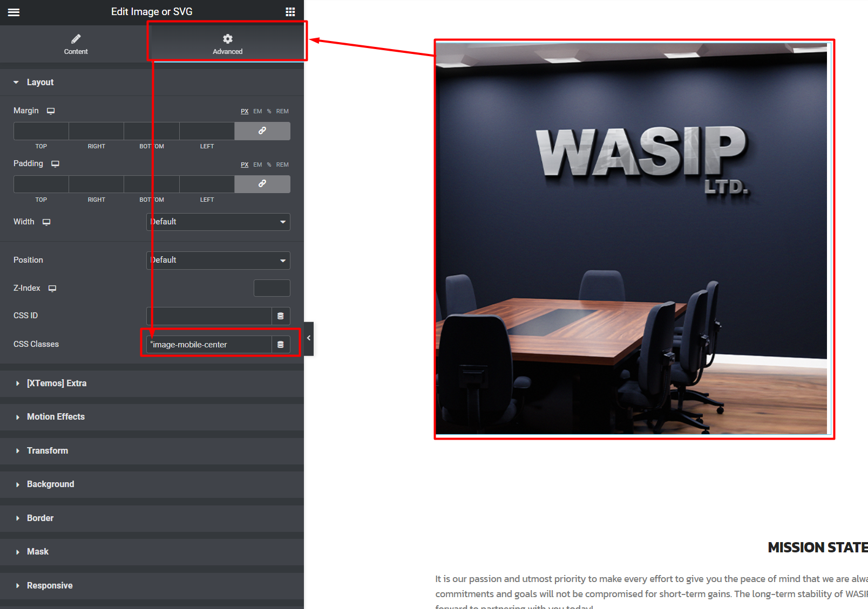Select the WASIP office image widget

click(x=631, y=238)
